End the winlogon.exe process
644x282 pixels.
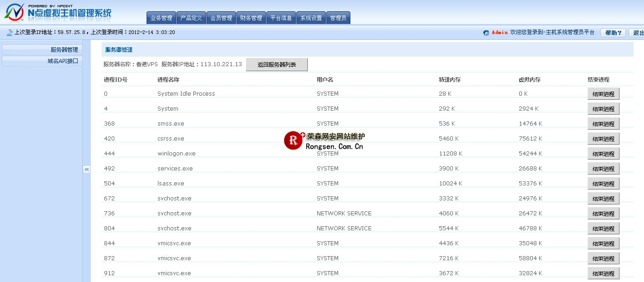pyautogui.click(x=603, y=154)
